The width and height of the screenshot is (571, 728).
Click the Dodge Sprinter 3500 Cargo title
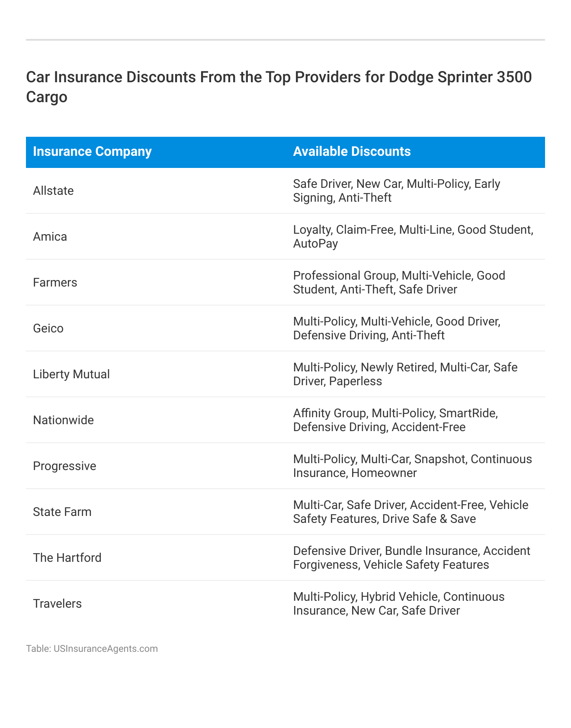click(279, 87)
